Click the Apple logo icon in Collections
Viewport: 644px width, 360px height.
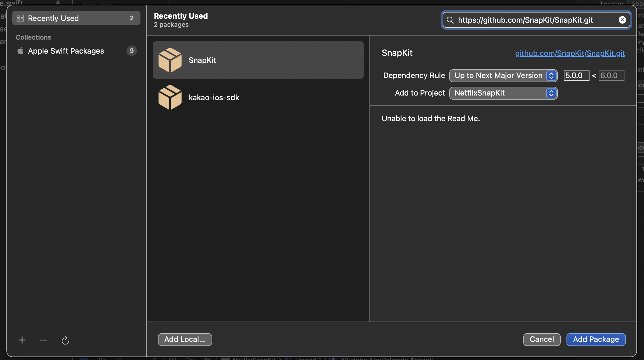[x=20, y=51]
